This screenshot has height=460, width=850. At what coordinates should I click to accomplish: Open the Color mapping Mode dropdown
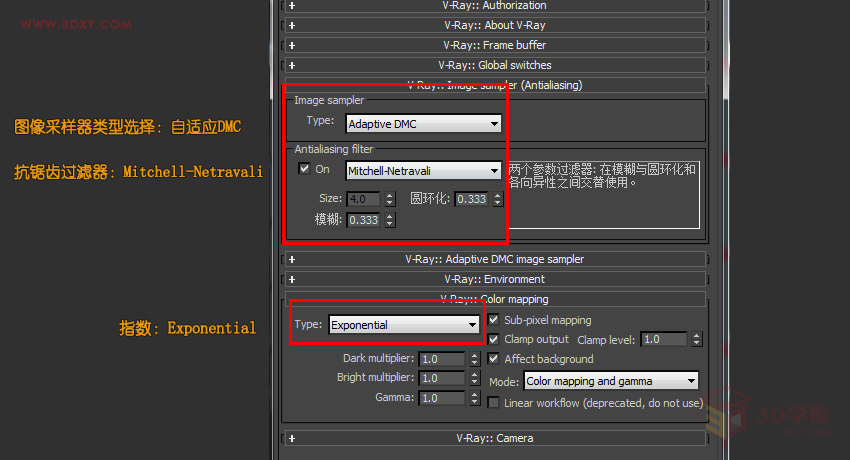611,381
